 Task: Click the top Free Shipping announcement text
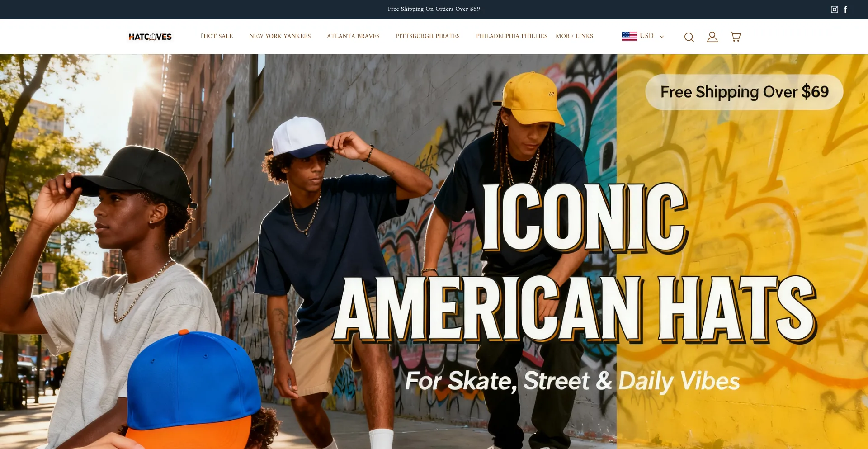pos(434,9)
